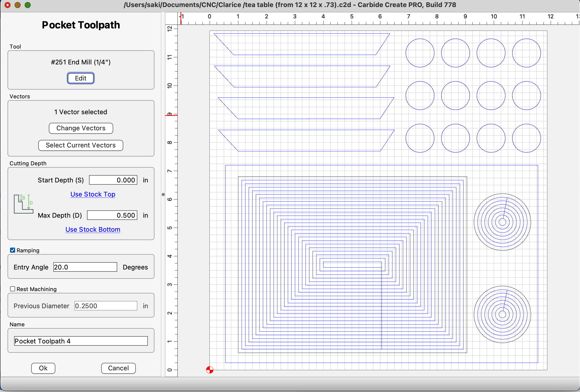The height and width of the screenshot is (392, 580).
Task: Click the Use Stock Top link
Action: (93, 194)
